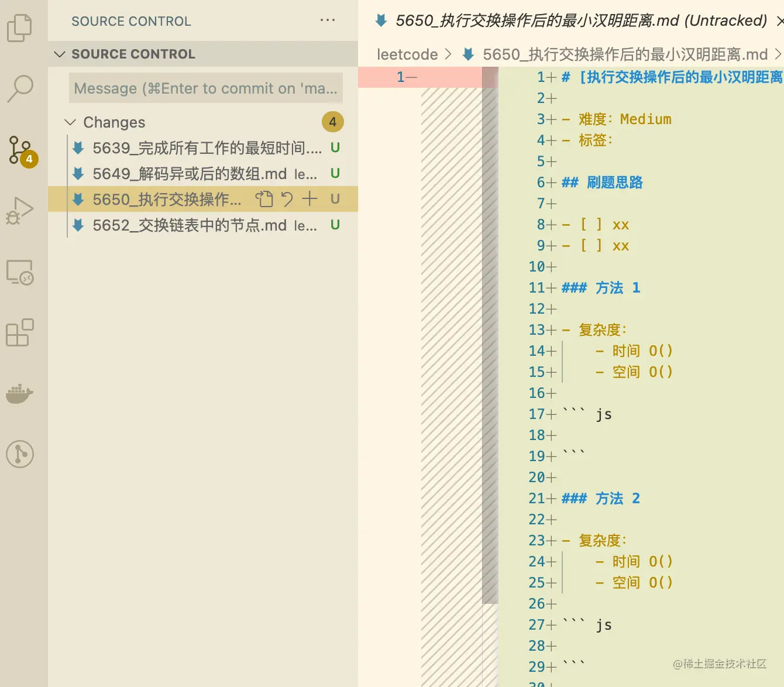Click Stage Changes plus icon on 5650 row
784x687 pixels.
coord(310,199)
